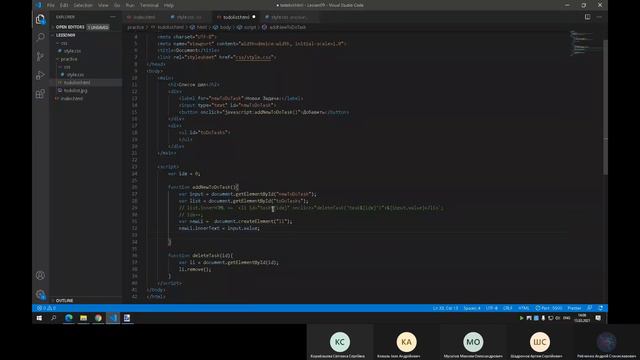640x360 pixels.
Task: Click the Port 5500 Live Server indicator
Action: point(549,308)
